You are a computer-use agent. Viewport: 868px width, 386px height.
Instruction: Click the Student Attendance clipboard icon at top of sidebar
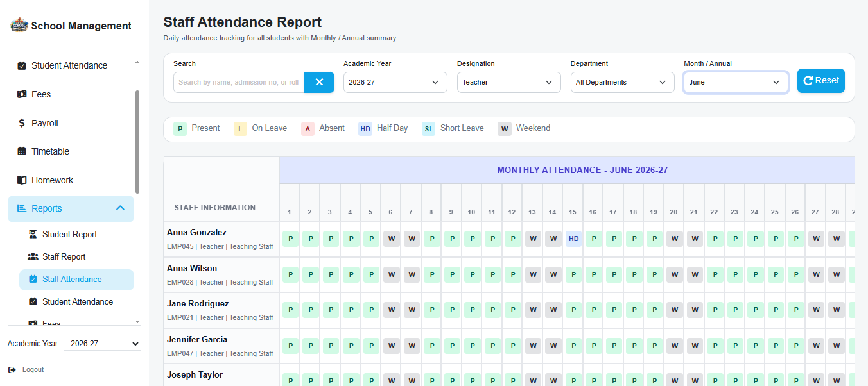(22, 65)
